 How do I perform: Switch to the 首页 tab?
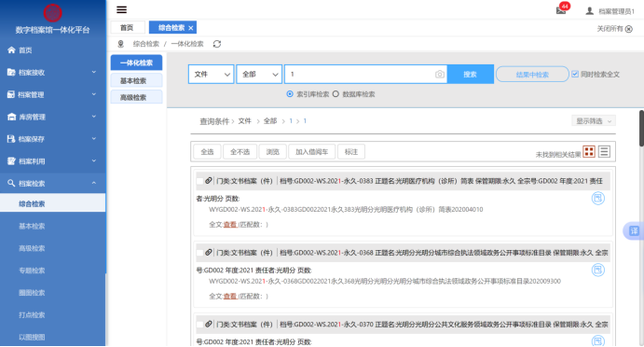(x=127, y=28)
